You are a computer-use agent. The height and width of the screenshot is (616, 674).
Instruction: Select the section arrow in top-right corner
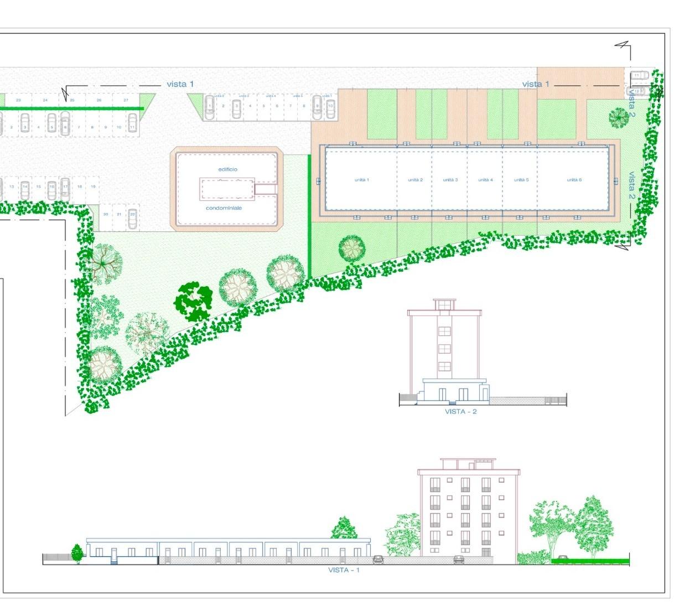(x=624, y=48)
